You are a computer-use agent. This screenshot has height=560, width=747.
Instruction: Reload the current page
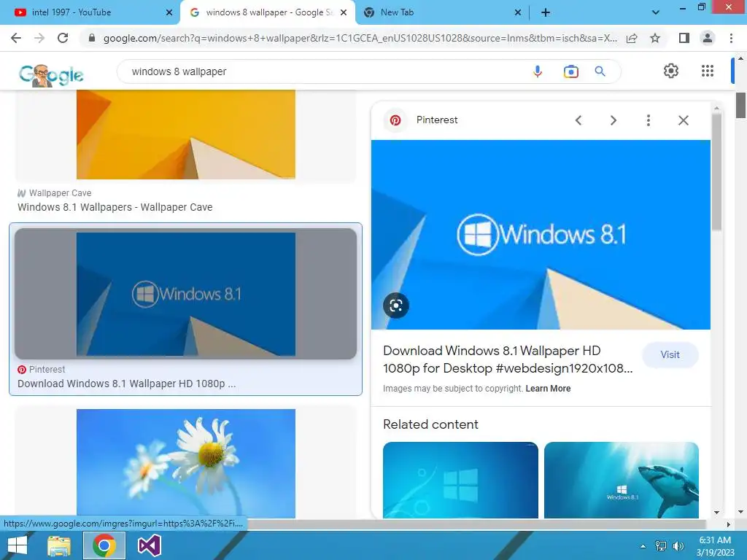click(x=63, y=38)
